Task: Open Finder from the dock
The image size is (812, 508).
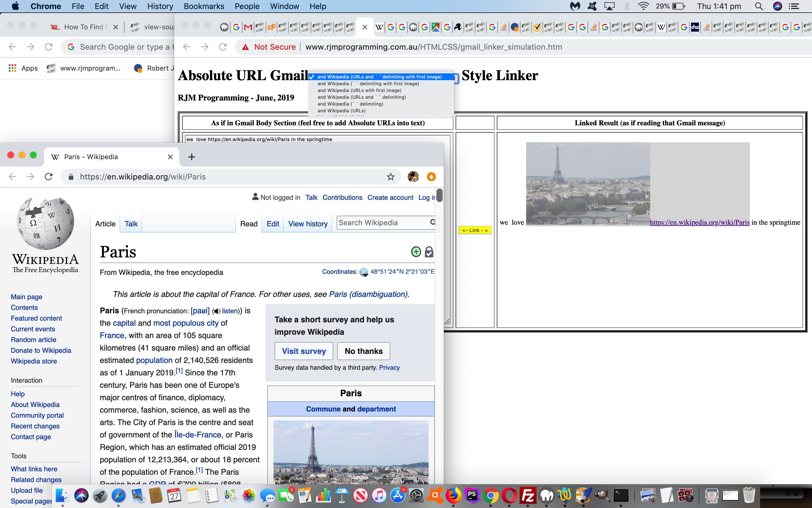Action: [x=62, y=495]
